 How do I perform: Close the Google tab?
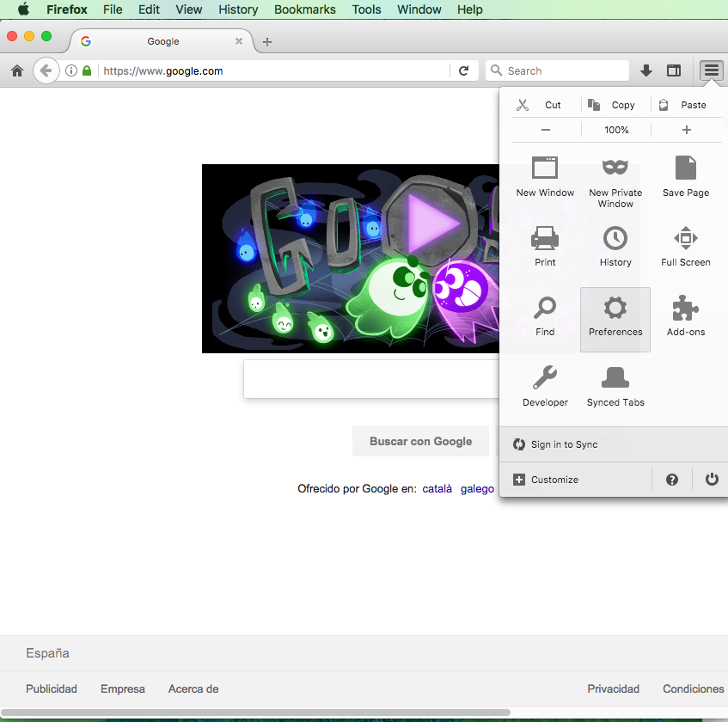(x=239, y=41)
